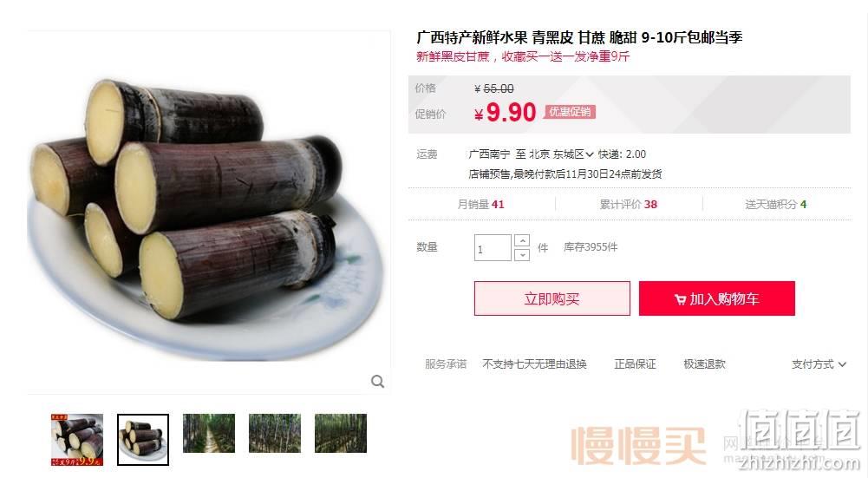Click the quantity input field
Image resolution: width=868 pixels, height=478 pixels.
tap(493, 247)
